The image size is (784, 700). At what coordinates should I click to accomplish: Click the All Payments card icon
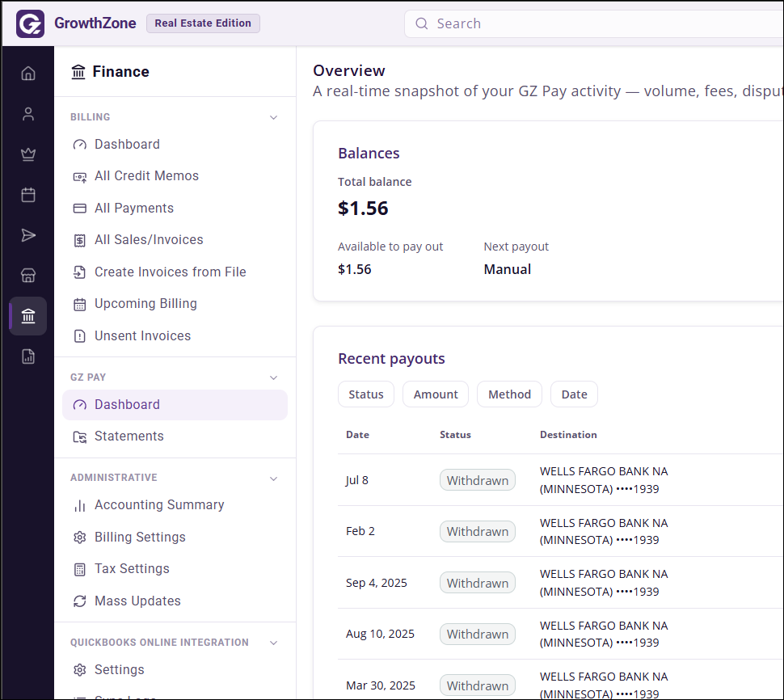(79, 209)
